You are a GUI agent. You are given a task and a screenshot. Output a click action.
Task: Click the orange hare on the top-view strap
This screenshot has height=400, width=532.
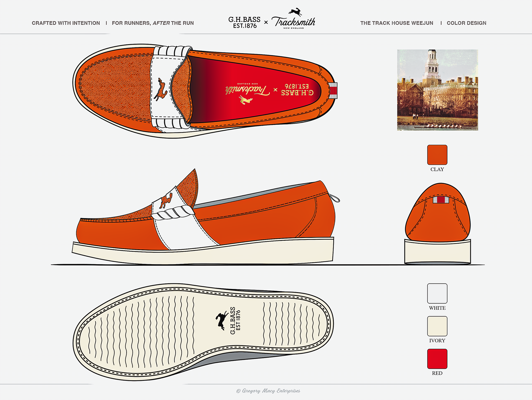click(162, 90)
